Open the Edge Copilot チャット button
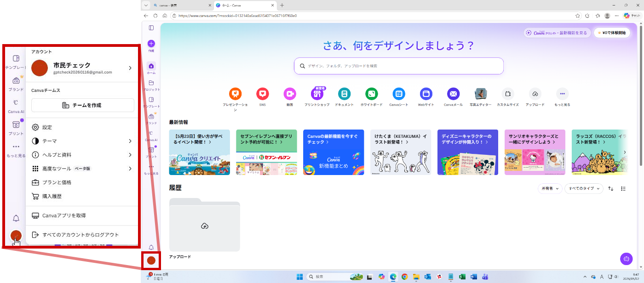The width and height of the screenshot is (644, 283). point(632,16)
